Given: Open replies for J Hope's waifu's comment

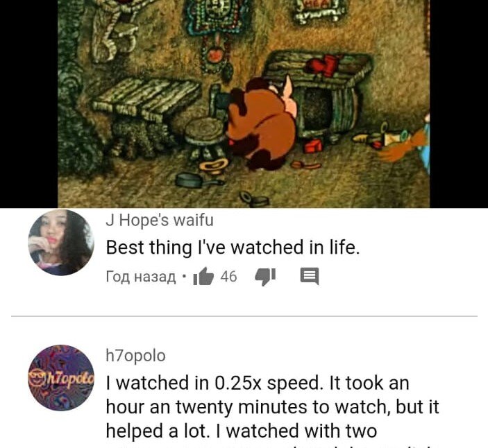Looking at the screenshot, I should coord(310,277).
